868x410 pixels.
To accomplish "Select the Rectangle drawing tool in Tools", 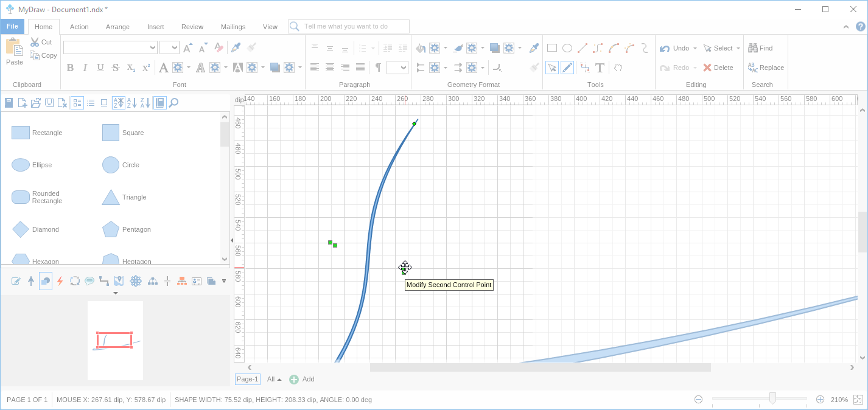I will click(552, 48).
